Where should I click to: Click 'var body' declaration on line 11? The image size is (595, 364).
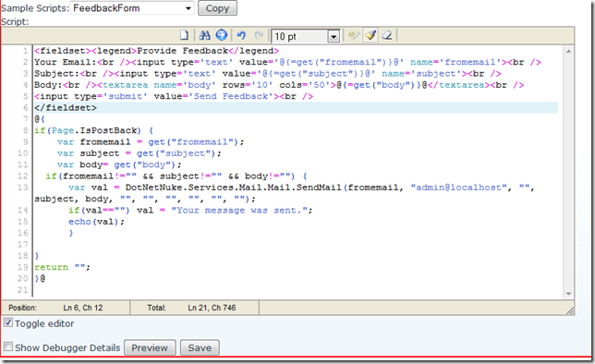pos(79,164)
